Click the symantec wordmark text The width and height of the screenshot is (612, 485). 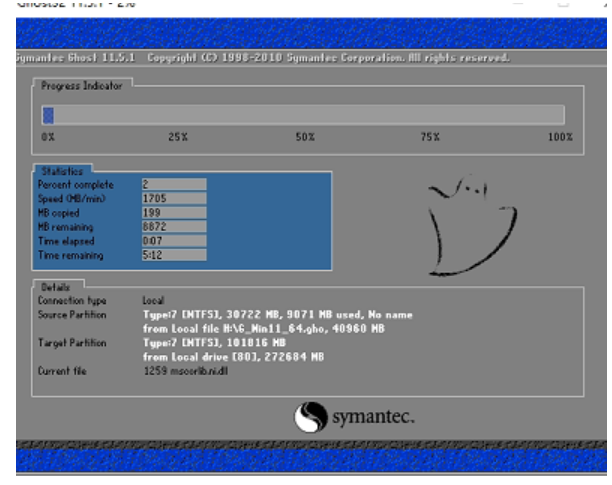372,416
